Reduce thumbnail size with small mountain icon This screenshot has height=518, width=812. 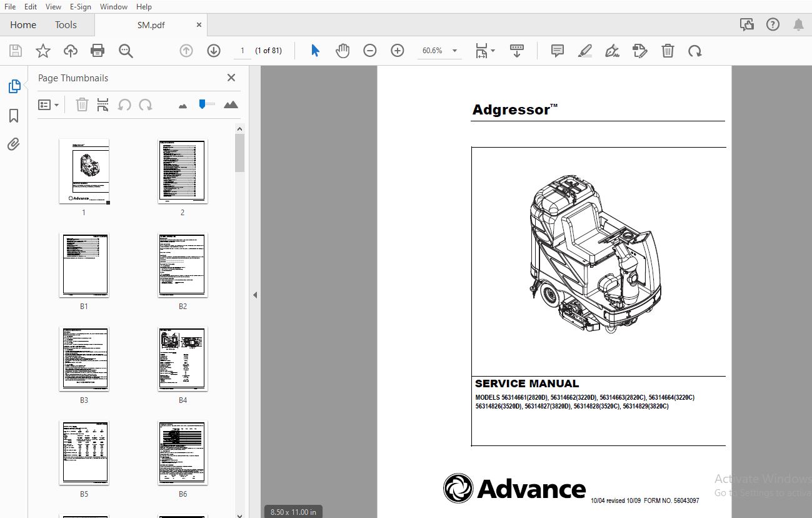183,106
